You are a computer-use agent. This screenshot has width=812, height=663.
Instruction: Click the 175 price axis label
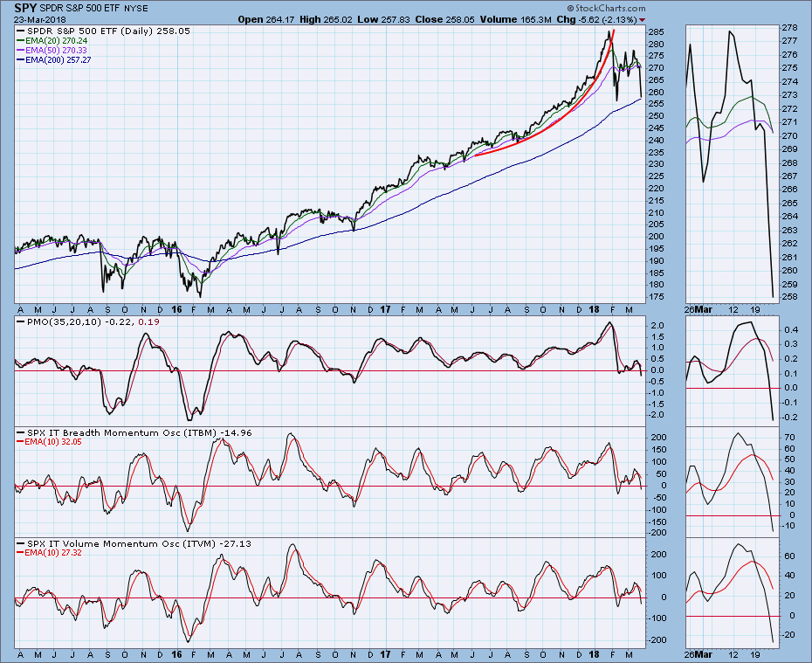tap(656, 297)
